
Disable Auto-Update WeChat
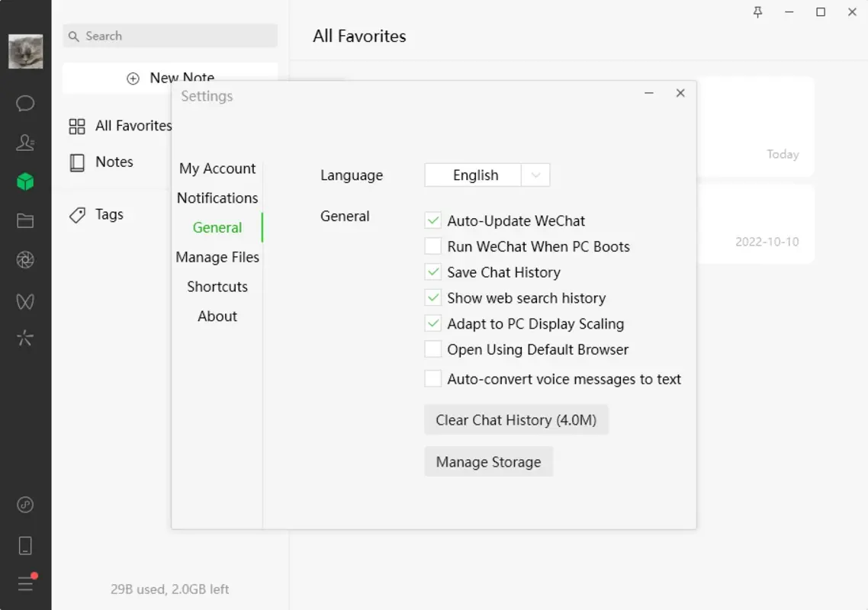tap(432, 220)
